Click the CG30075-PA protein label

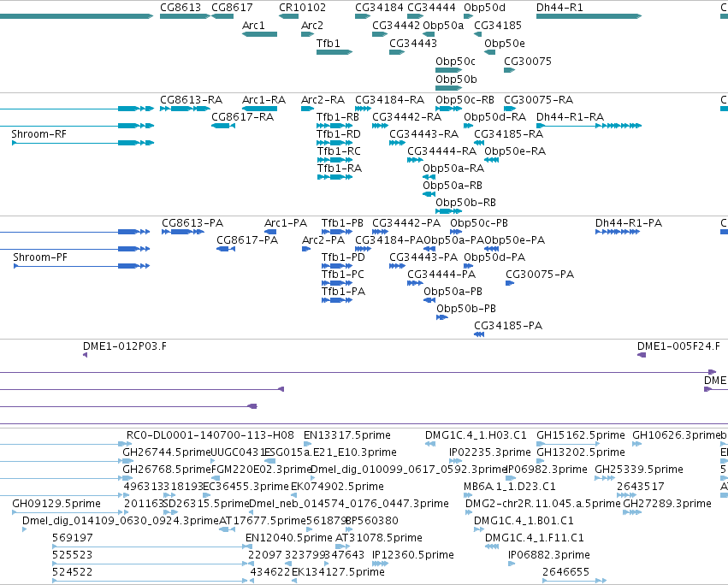click(x=540, y=274)
